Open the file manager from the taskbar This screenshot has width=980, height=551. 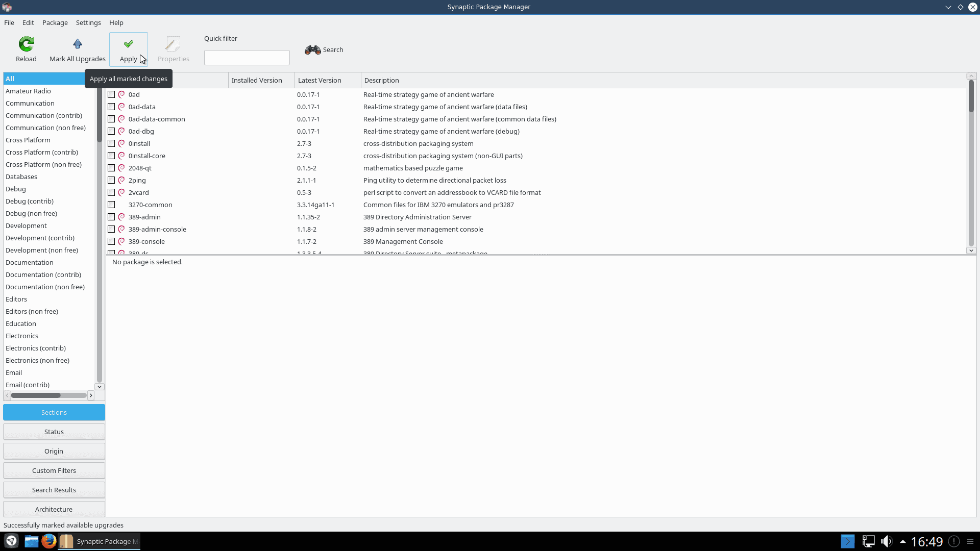pos(32,541)
